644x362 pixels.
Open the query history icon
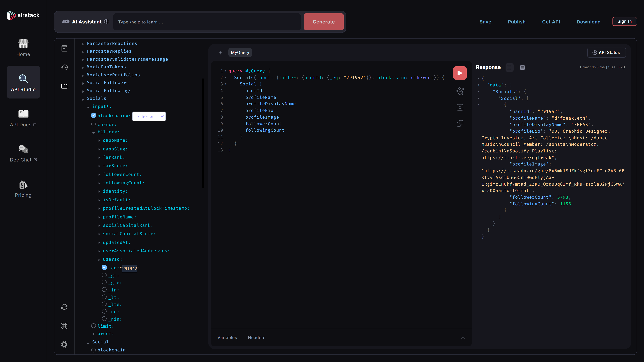tap(64, 67)
